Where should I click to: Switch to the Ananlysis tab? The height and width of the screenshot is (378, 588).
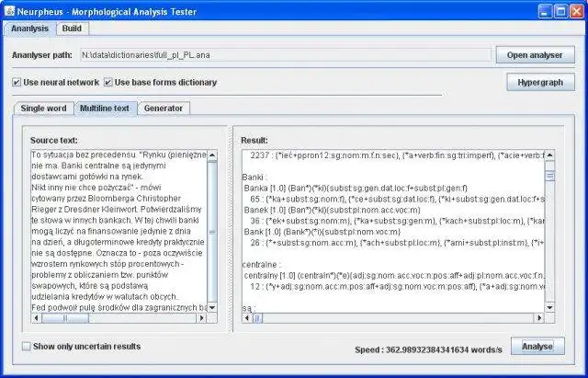[29, 29]
